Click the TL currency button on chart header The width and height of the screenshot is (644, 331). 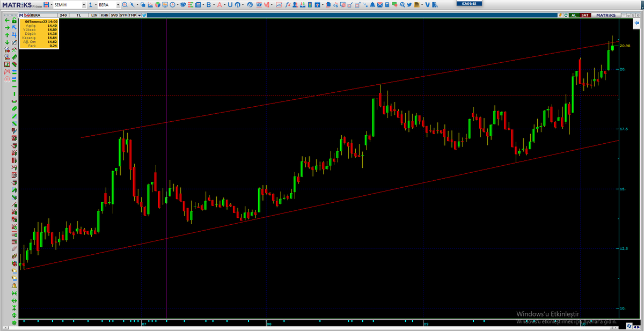click(x=79, y=15)
